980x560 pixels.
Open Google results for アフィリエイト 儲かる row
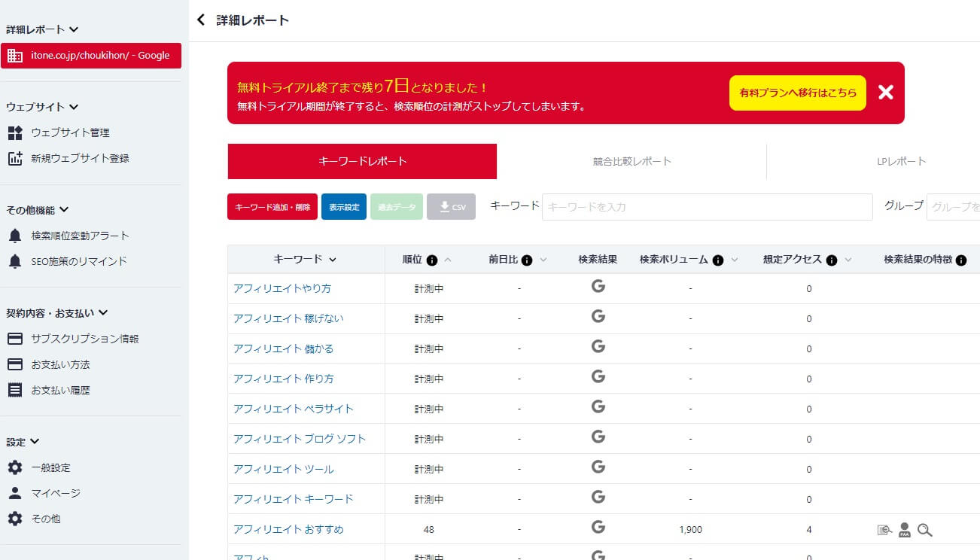598,346
